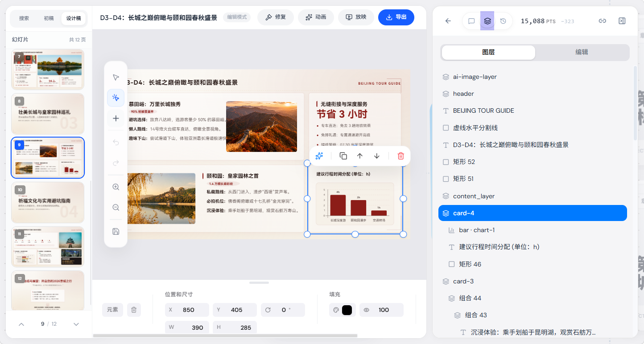This screenshot has height=344, width=644.
Task: Toggle the header group layer
Action: 446,94
